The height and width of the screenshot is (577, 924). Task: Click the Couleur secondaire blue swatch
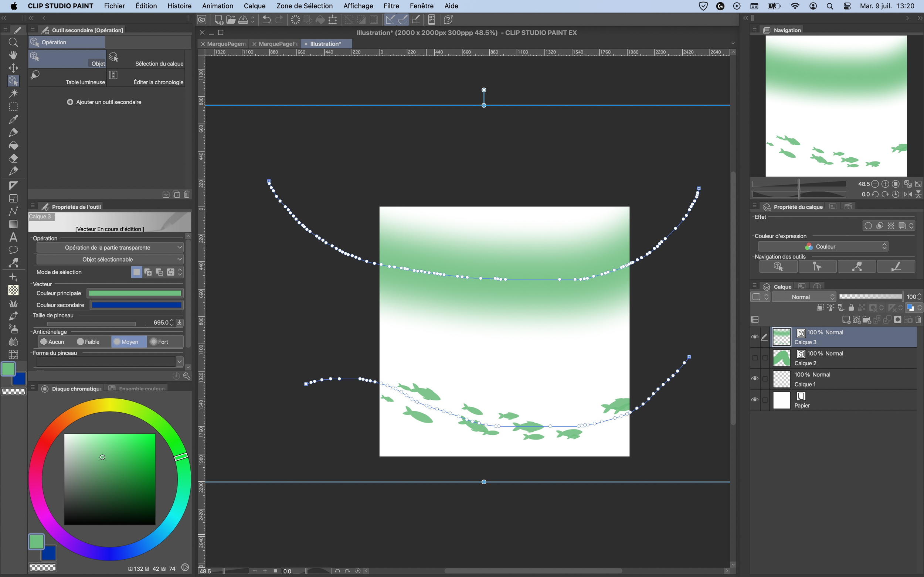(x=136, y=305)
